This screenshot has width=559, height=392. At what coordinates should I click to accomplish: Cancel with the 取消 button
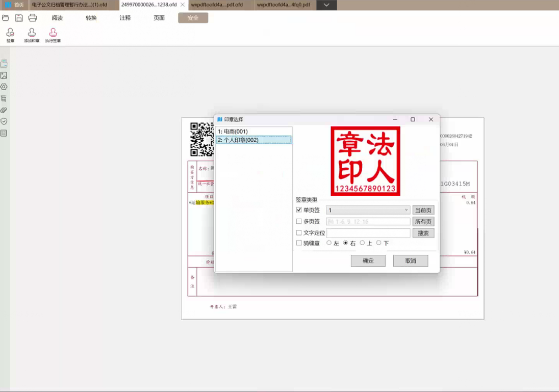click(x=411, y=261)
